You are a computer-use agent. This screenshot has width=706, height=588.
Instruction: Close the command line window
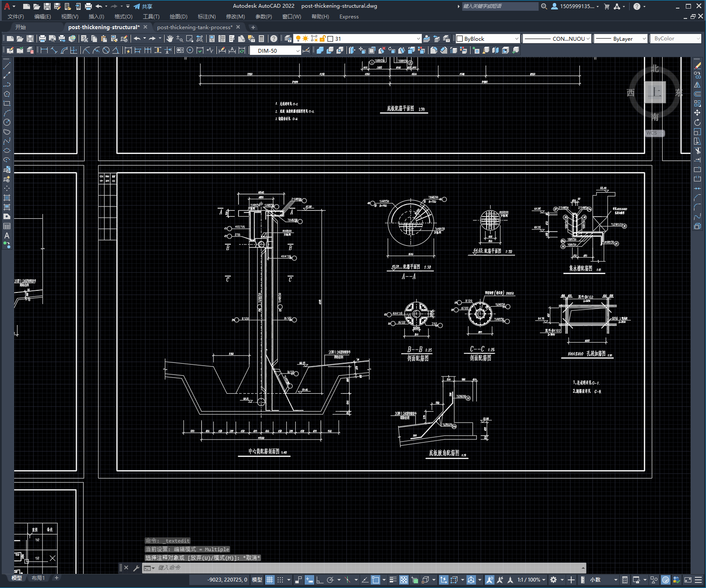coord(126,568)
